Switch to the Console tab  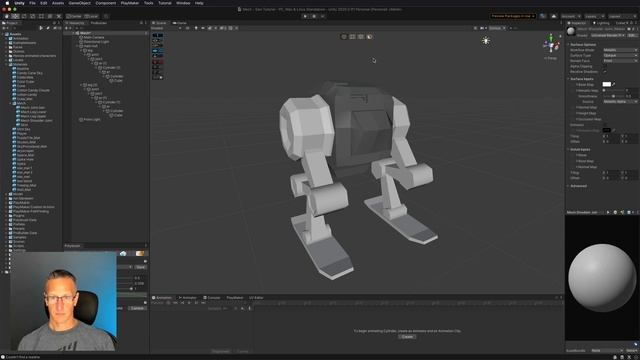[x=212, y=298]
